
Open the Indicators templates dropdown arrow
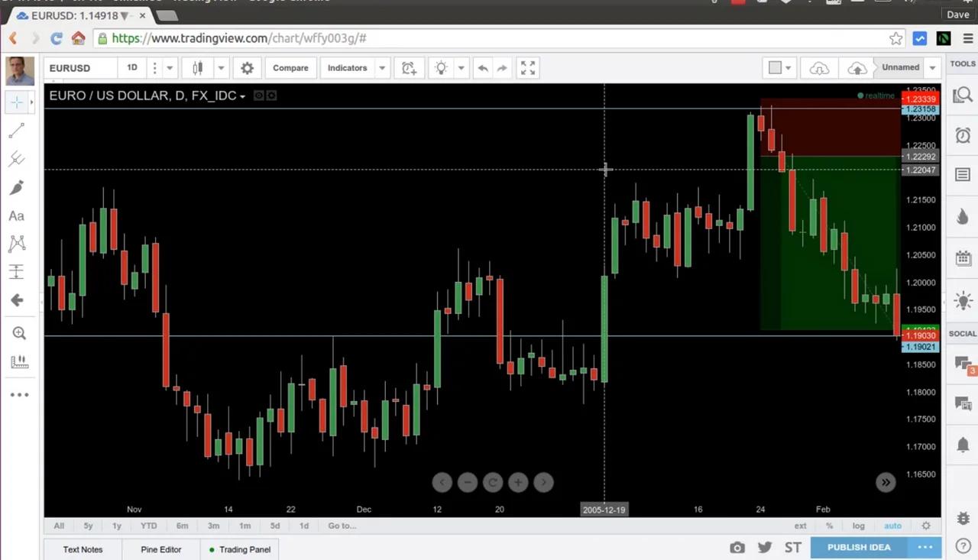381,68
